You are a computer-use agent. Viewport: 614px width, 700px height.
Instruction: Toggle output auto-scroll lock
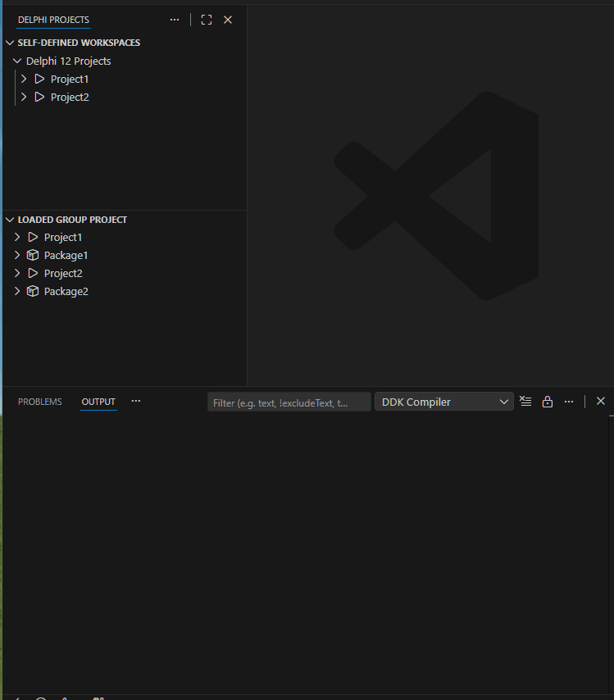pos(548,402)
